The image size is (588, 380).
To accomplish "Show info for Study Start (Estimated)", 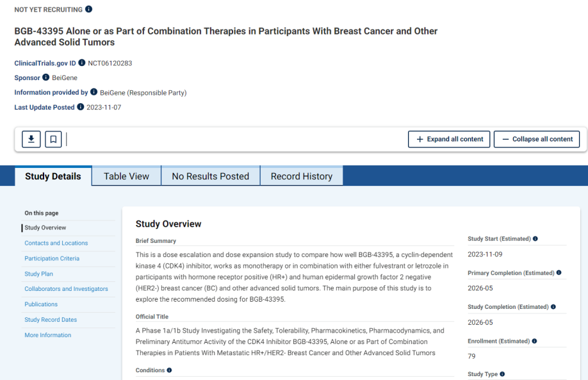I will coord(535,239).
